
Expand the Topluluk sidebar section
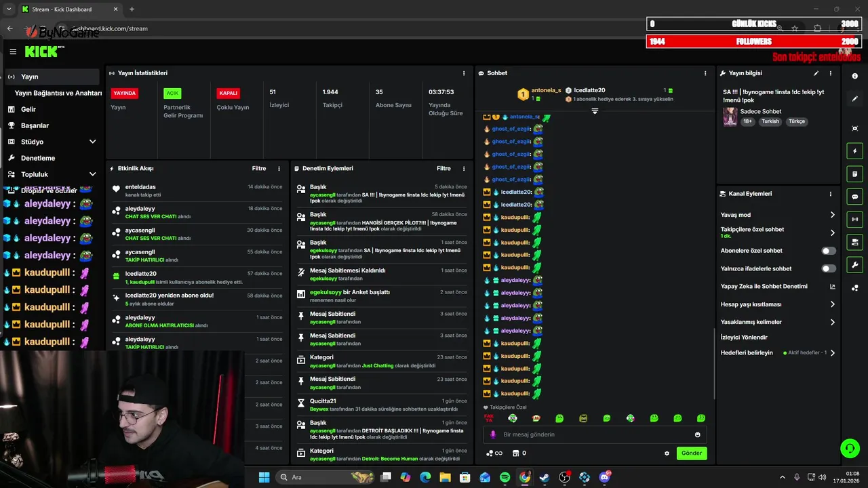click(93, 174)
